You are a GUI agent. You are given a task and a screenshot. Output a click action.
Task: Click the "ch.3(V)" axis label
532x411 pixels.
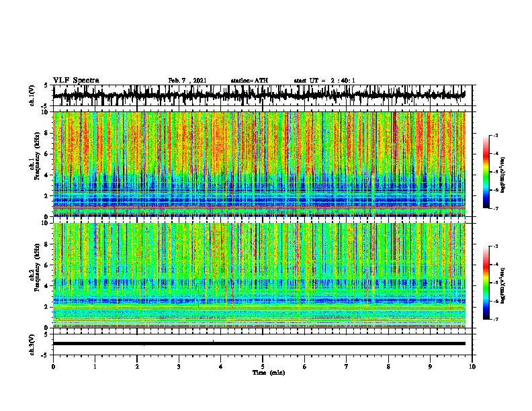[32, 345]
